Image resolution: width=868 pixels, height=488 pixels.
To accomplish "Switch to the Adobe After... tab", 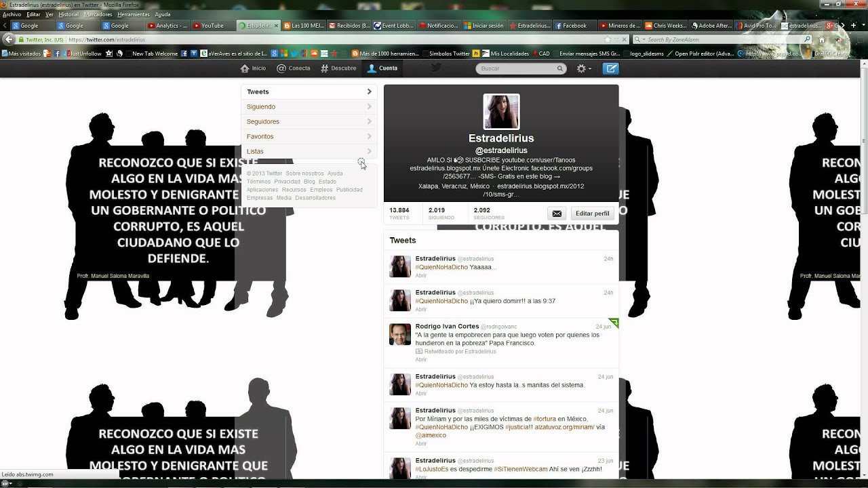I will point(710,26).
